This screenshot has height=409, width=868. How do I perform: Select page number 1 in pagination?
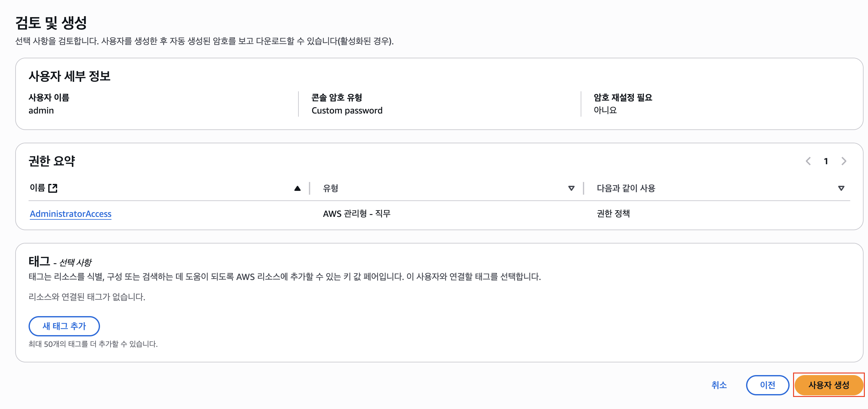(x=826, y=162)
